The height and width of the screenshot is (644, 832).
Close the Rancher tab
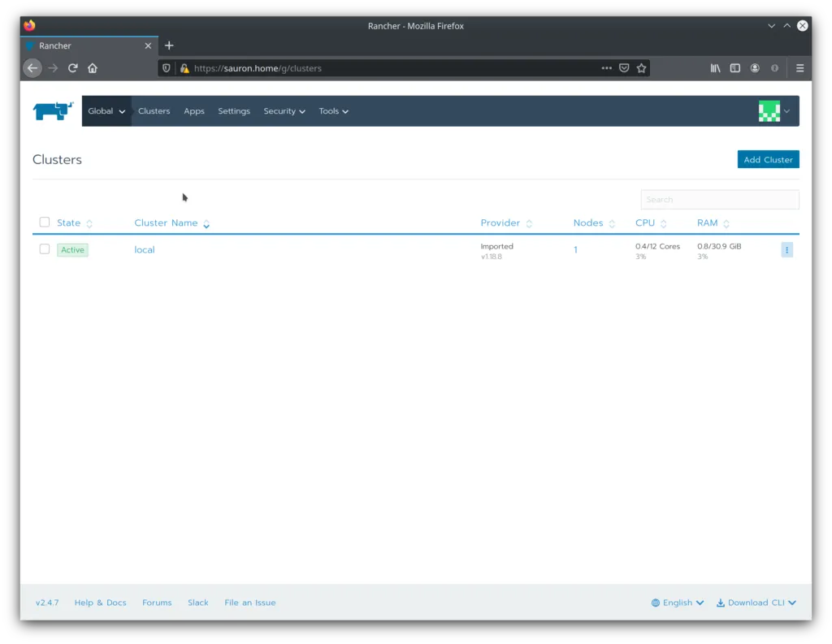point(148,45)
